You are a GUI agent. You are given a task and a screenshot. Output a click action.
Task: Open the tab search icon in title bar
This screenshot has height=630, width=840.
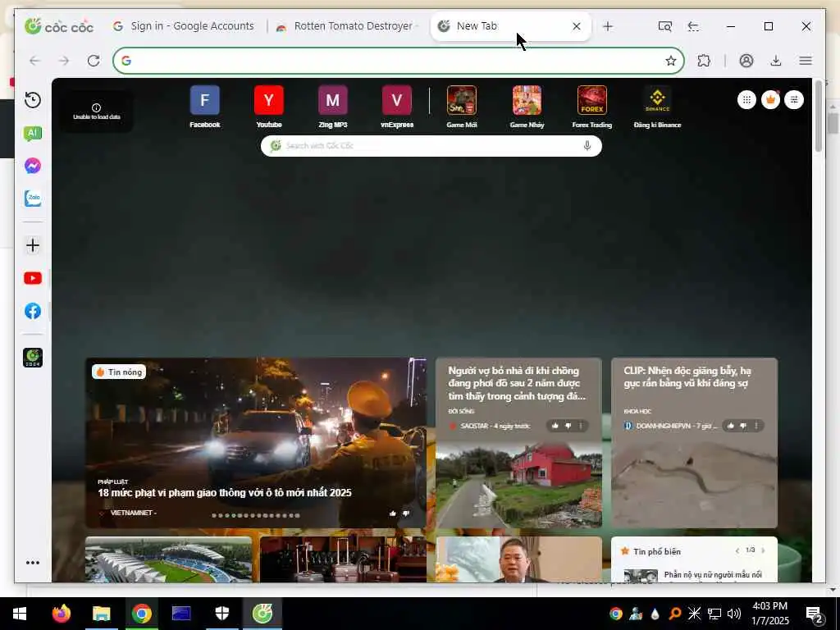click(664, 26)
